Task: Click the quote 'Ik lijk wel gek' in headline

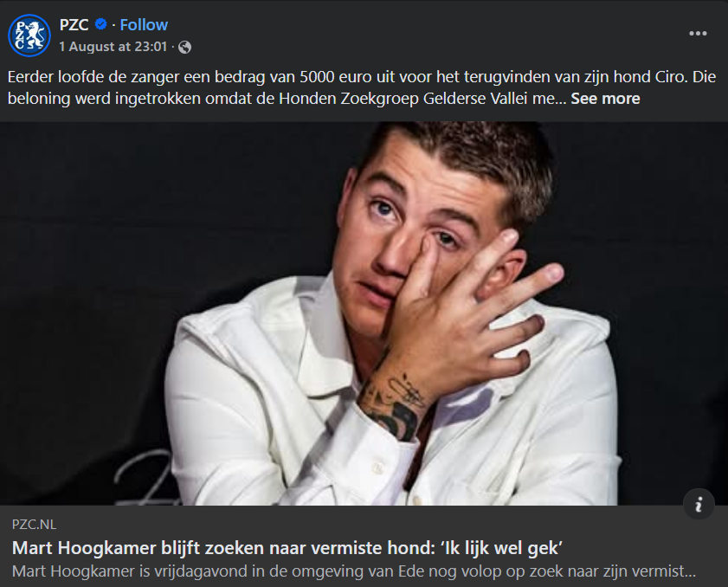Action: click(x=502, y=548)
